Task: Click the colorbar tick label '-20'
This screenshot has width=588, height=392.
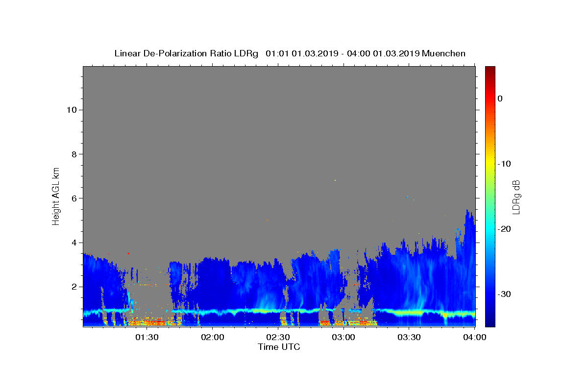Action: [505, 229]
